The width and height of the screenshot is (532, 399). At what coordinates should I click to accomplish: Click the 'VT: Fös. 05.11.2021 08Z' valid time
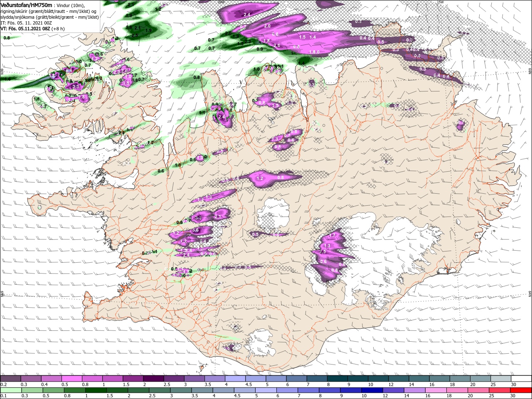coord(25,29)
